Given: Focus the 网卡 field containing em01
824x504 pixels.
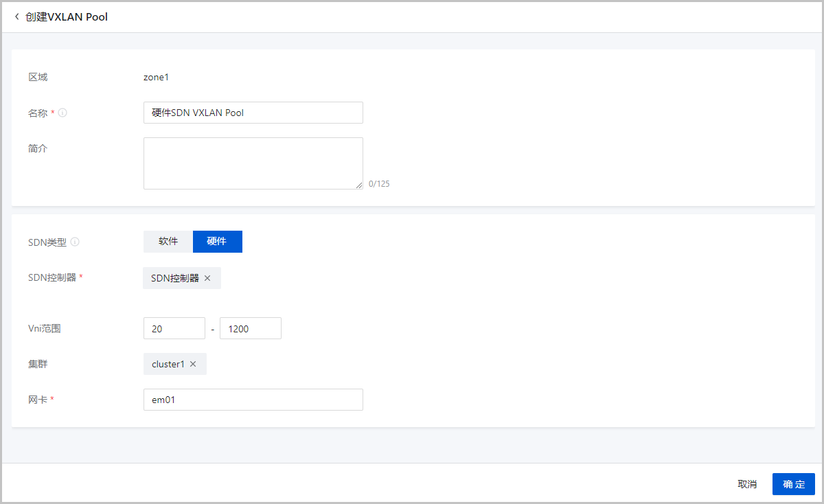Looking at the screenshot, I should [253, 400].
